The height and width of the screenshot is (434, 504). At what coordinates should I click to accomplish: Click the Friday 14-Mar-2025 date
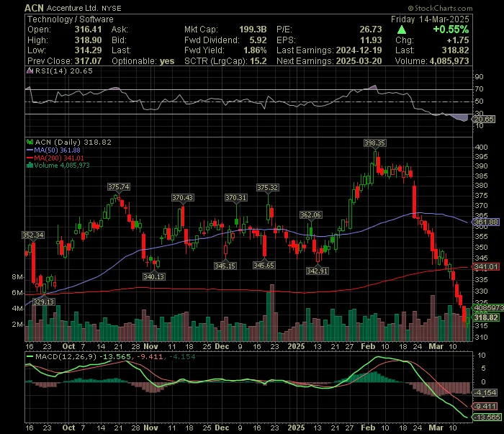[x=430, y=19]
